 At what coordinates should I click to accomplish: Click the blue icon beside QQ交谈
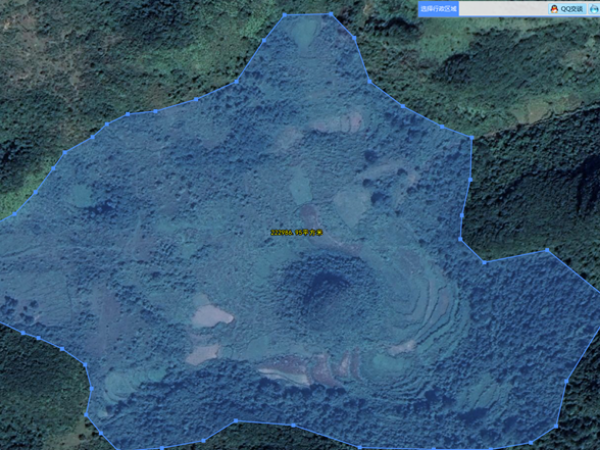[593, 8]
